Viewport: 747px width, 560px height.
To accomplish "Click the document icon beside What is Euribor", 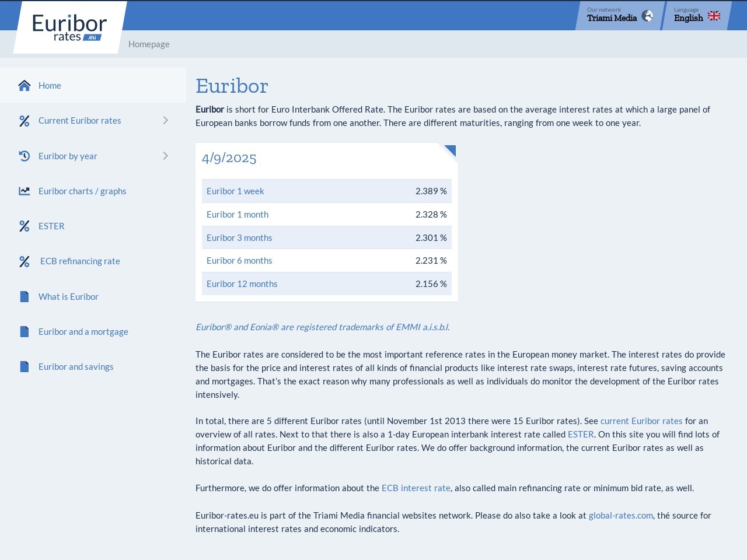I will pos(25,296).
